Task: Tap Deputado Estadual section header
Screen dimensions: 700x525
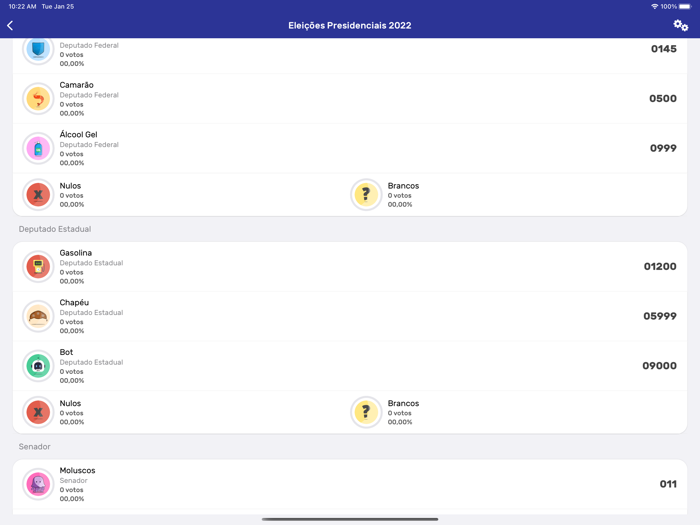Action: tap(55, 229)
